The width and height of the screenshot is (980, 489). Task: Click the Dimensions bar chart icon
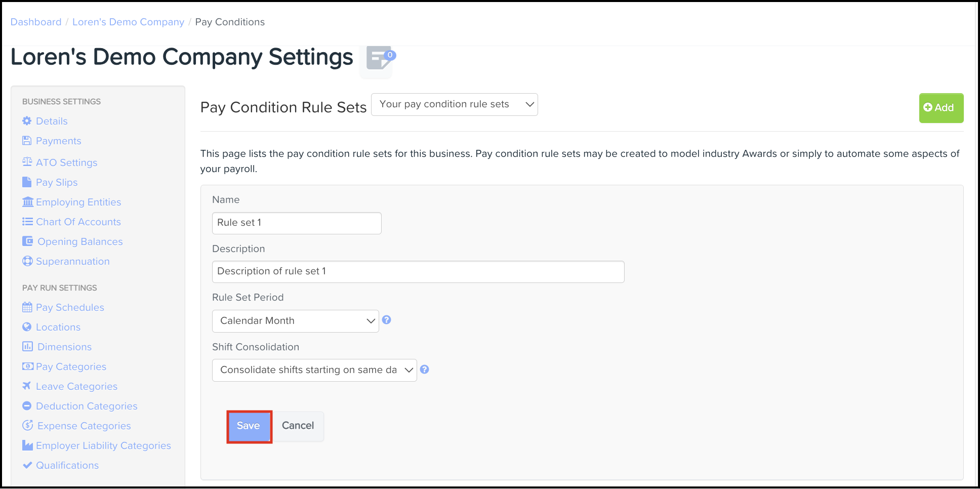click(28, 347)
